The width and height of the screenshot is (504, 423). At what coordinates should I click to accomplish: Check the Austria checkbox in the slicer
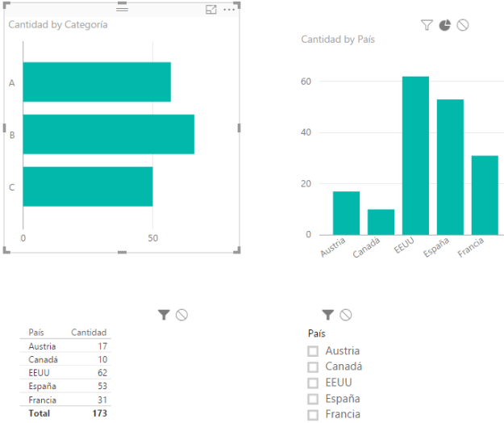[313, 351]
